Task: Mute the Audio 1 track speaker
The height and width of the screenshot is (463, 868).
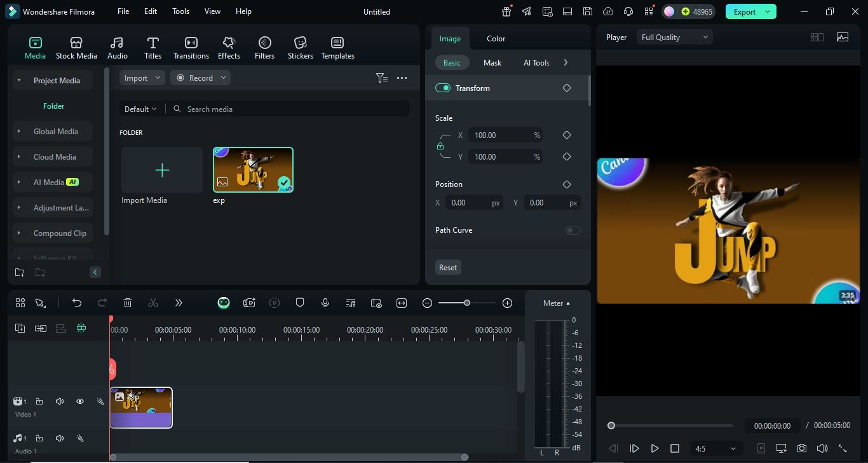Action: [x=60, y=438]
